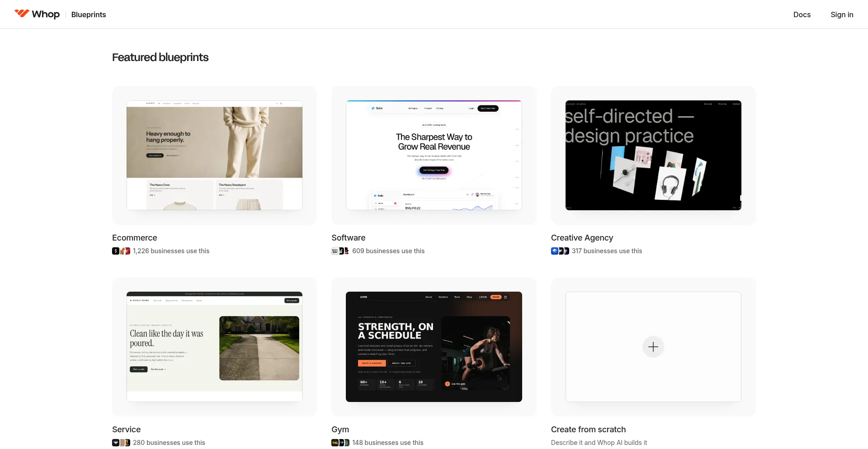Open the Creative Agency blueprint thumbnail

(x=653, y=155)
